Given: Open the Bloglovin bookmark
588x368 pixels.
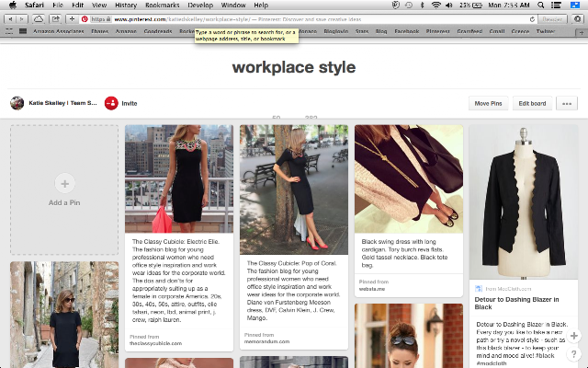Looking at the screenshot, I should 336,31.
